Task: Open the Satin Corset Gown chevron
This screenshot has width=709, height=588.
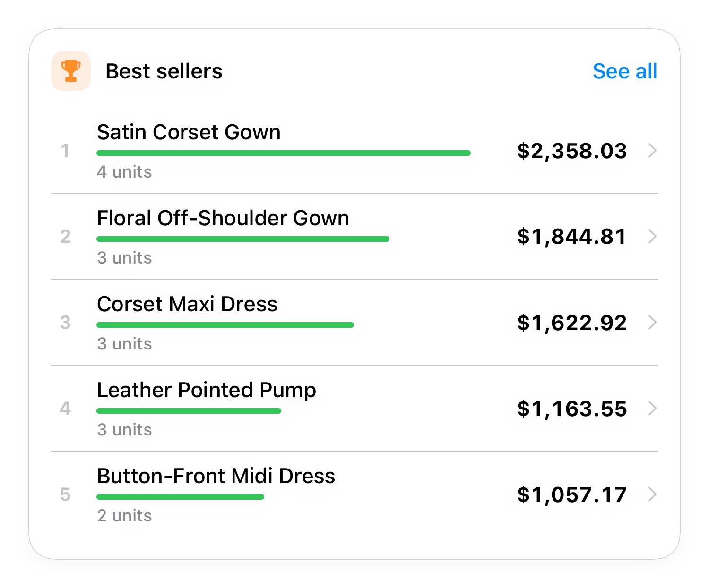Action: click(653, 151)
